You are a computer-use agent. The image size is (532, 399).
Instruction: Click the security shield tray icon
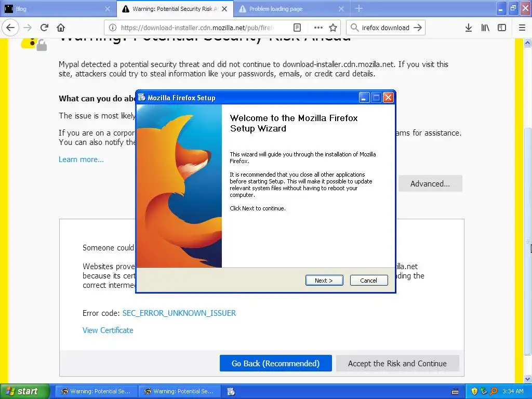point(474,391)
